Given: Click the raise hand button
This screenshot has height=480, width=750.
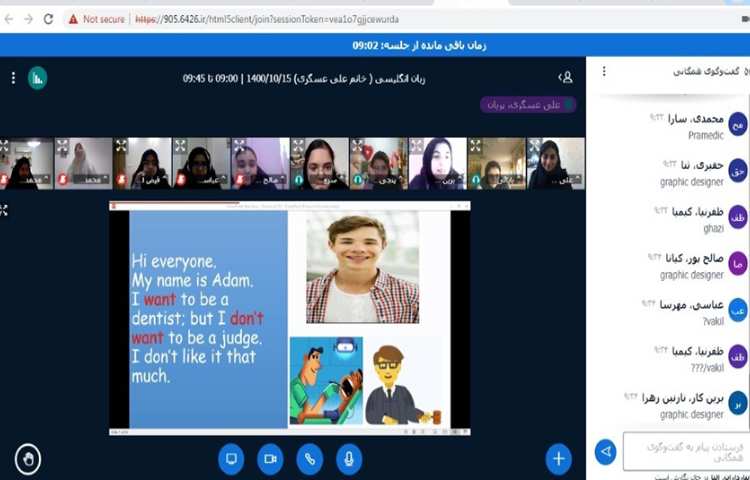Looking at the screenshot, I should (28, 459).
